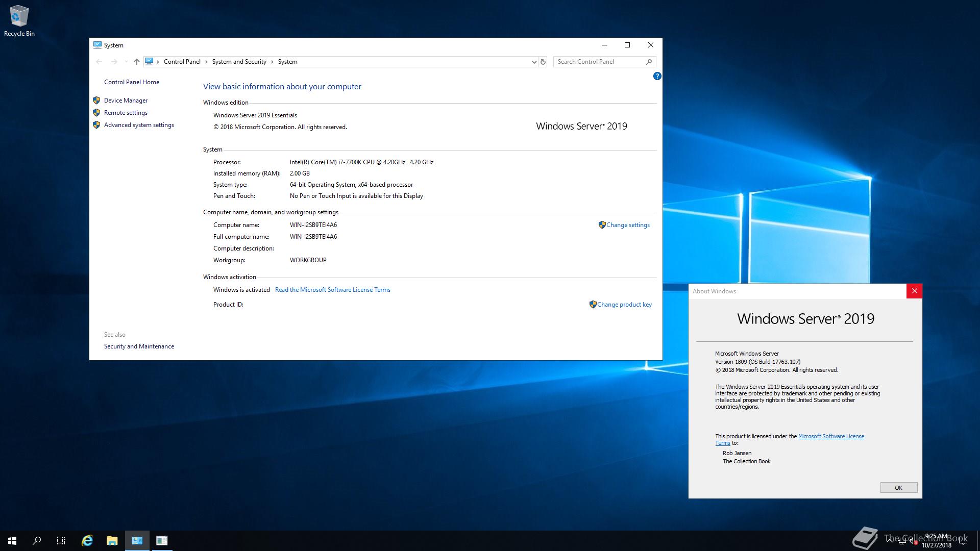980x551 pixels.
Task: Click the muted volume tray icon
Action: pos(914,541)
